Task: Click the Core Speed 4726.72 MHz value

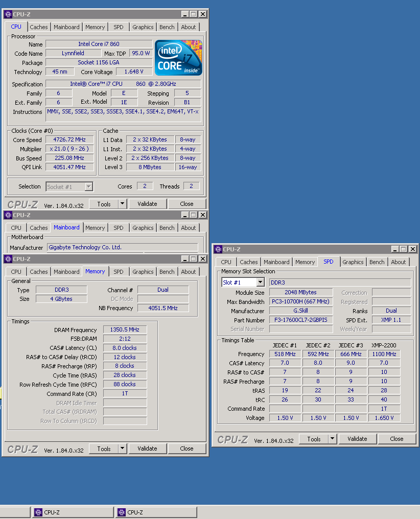Action: click(x=69, y=139)
